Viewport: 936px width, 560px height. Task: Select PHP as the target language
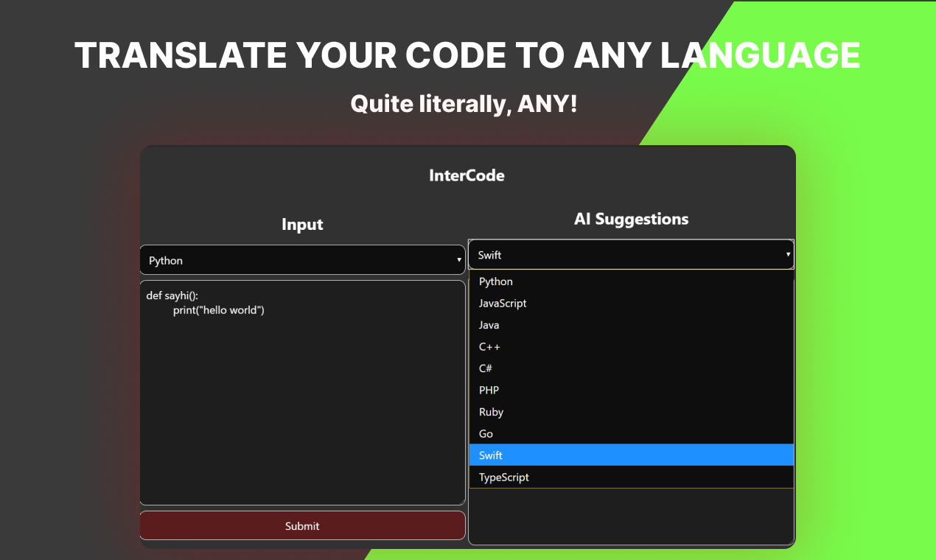click(631, 390)
